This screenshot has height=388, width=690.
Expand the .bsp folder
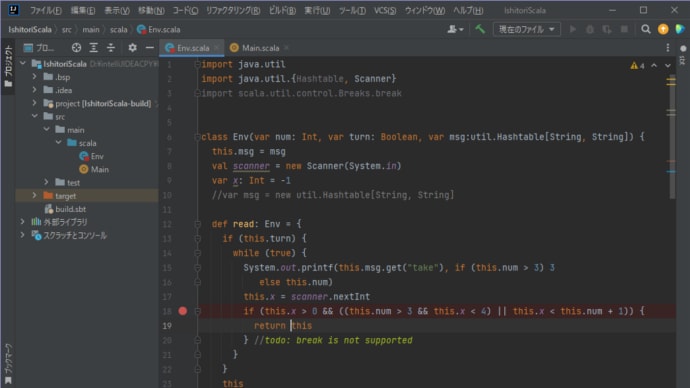pos(35,77)
